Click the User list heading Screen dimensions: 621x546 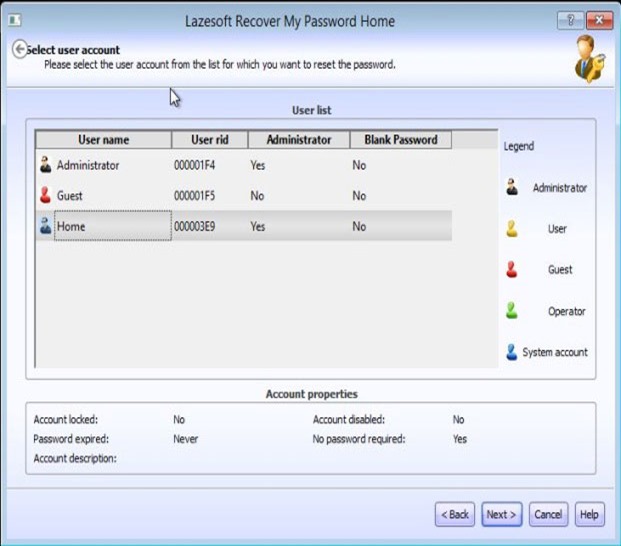tap(312, 110)
